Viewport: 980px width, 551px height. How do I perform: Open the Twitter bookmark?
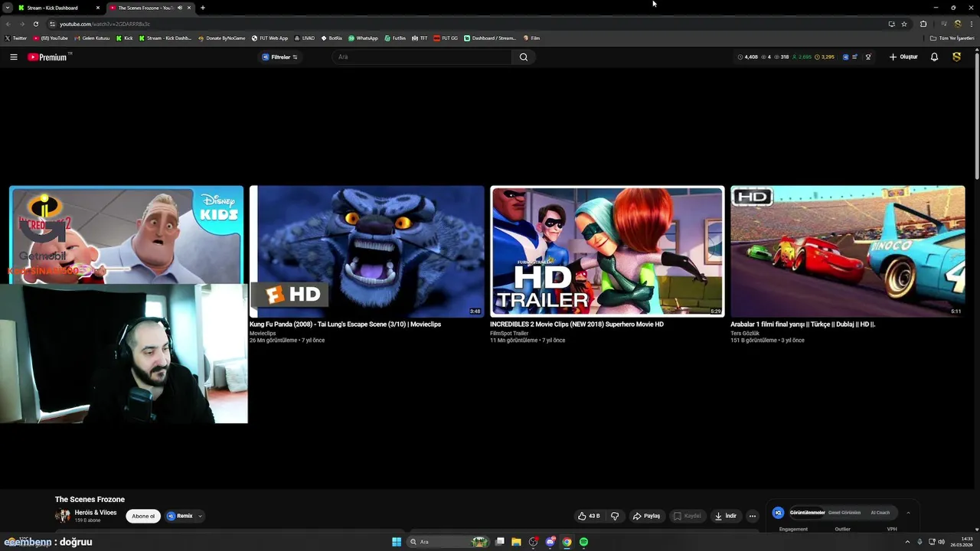(15, 37)
